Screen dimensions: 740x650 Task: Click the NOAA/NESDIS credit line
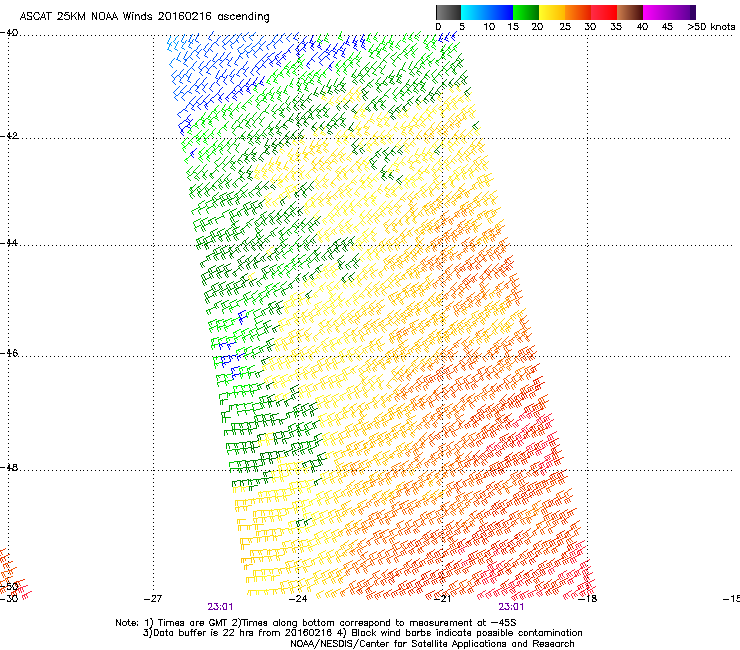pos(432,644)
